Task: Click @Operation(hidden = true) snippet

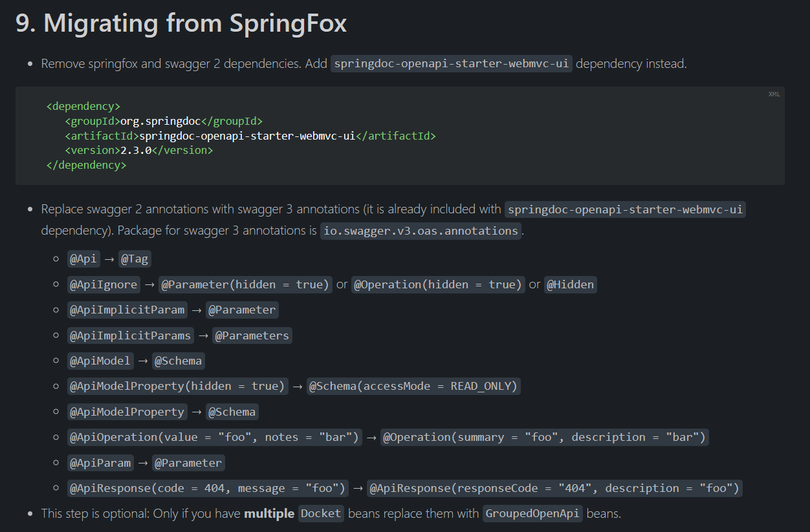Action: click(x=438, y=284)
